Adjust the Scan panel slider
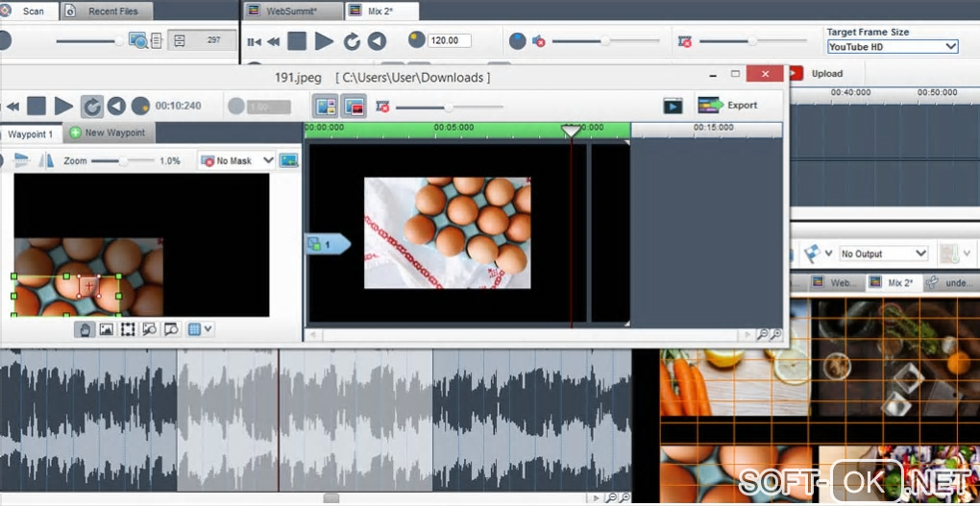 click(89, 41)
